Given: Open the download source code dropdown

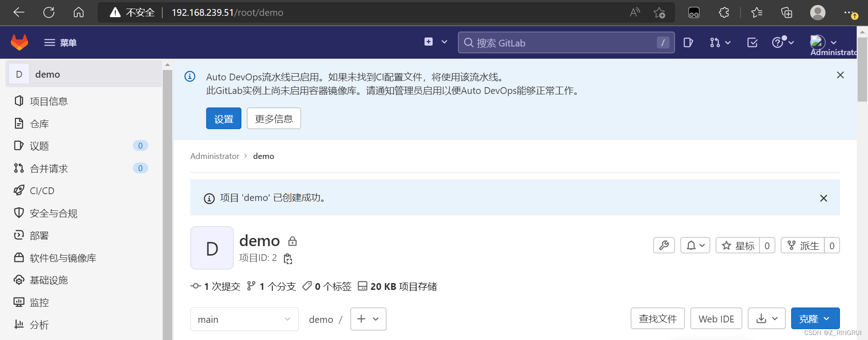Looking at the screenshot, I should [x=767, y=319].
